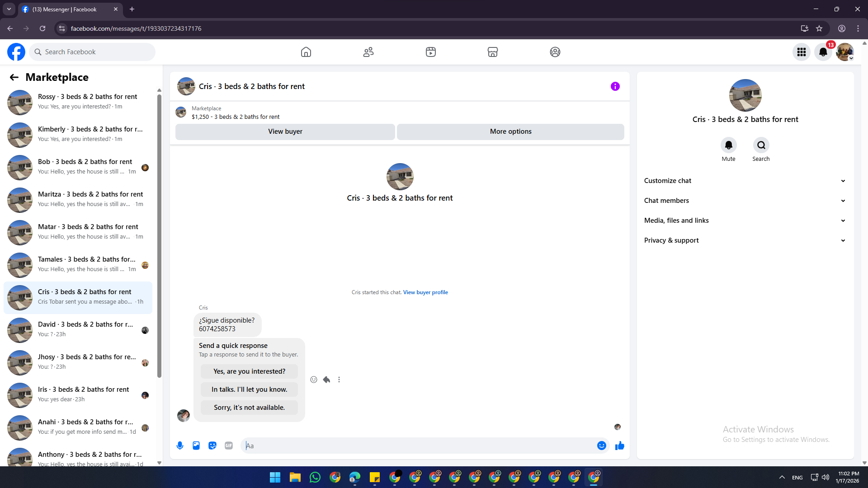Mute the Cris conversation
The image size is (868, 488).
[x=728, y=145]
